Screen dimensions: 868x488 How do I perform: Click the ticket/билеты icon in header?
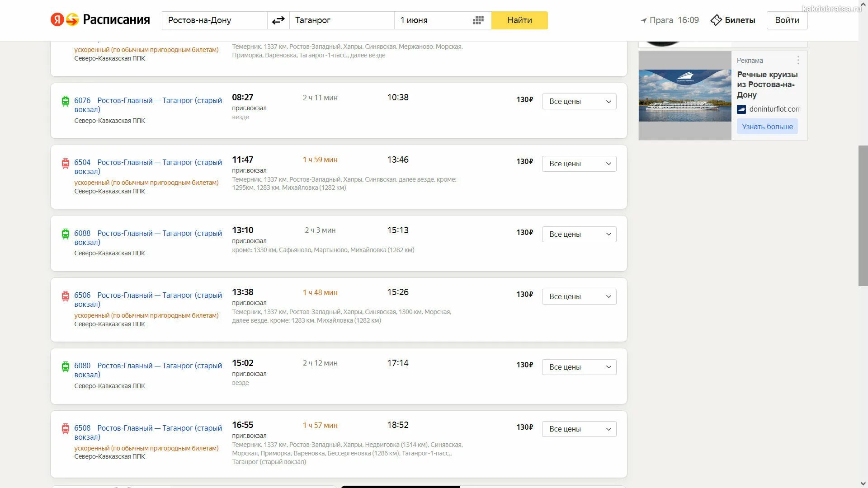coord(716,20)
